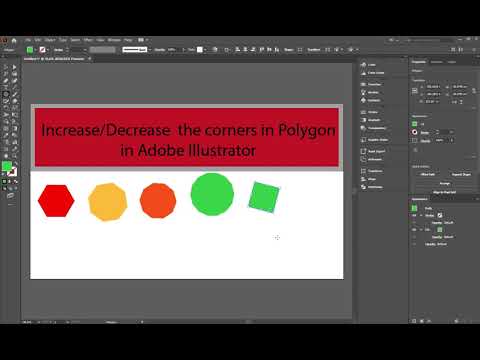Click the Fill swatch in Properties Appearance
Viewport: 480px width, 360px height.
click(x=414, y=124)
